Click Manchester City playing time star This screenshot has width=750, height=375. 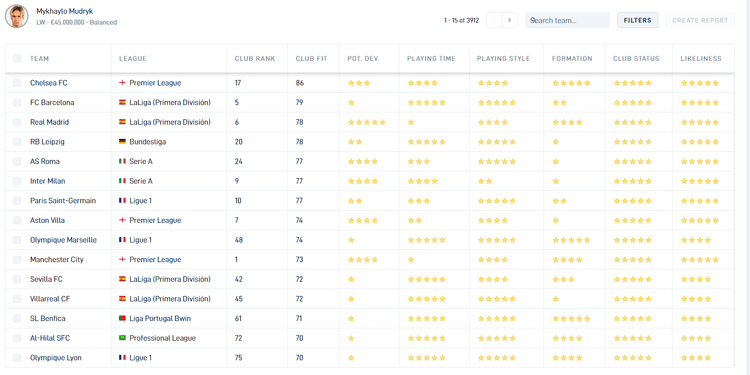coord(411,260)
